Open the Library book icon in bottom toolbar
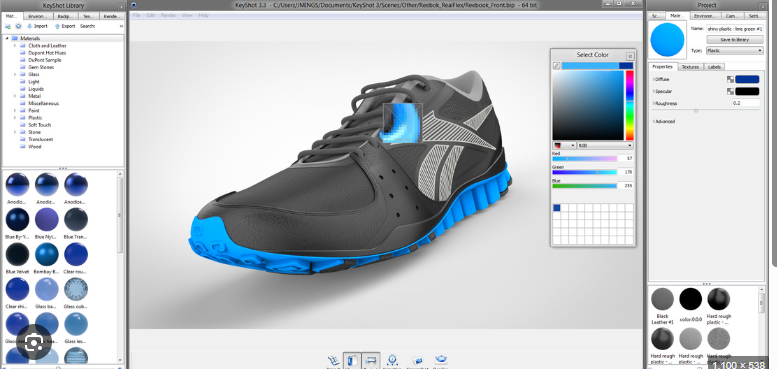Image resolution: width=777 pixels, height=369 pixels. tap(352, 360)
